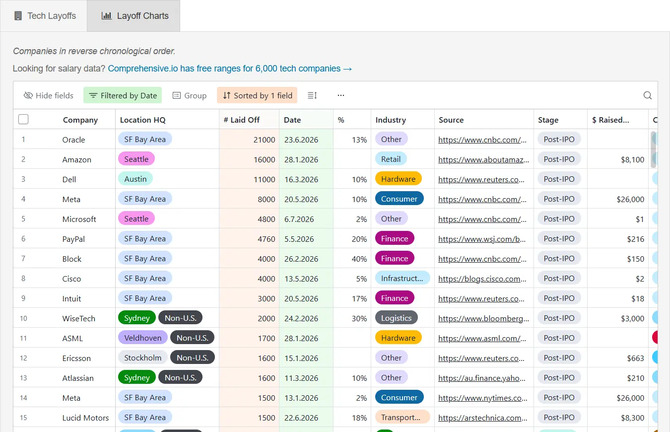Click the Post-IPO stage tag for Intuit
670x432 pixels.
(559, 298)
